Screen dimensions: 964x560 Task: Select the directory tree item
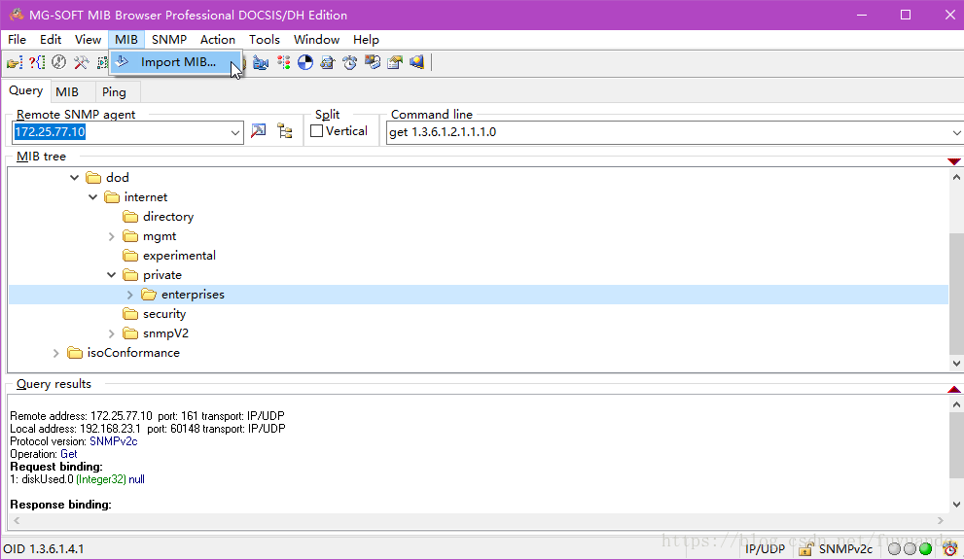tap(168, 217)
